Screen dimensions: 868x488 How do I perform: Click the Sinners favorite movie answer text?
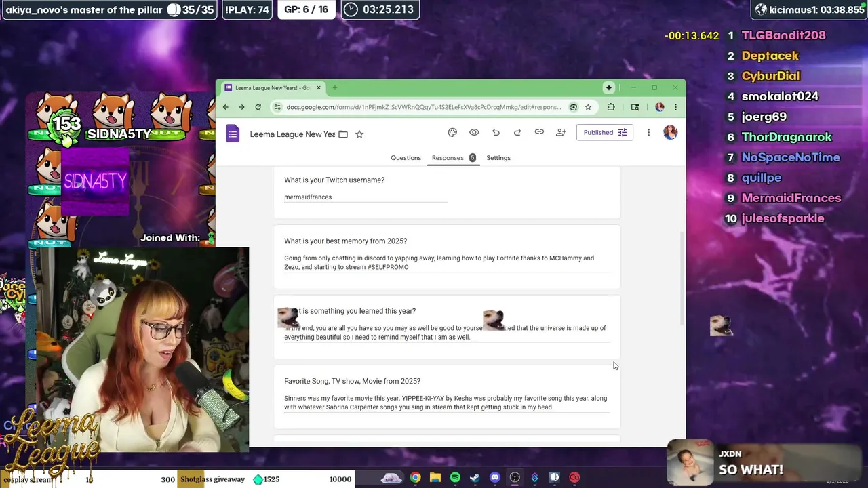pos(446,403)
